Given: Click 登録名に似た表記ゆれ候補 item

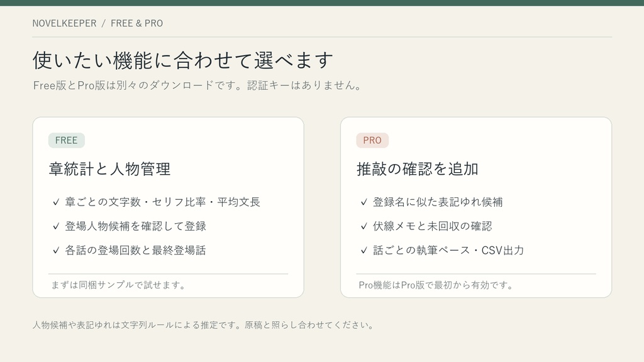Looking at the screenshot, I should pos(438,202).
